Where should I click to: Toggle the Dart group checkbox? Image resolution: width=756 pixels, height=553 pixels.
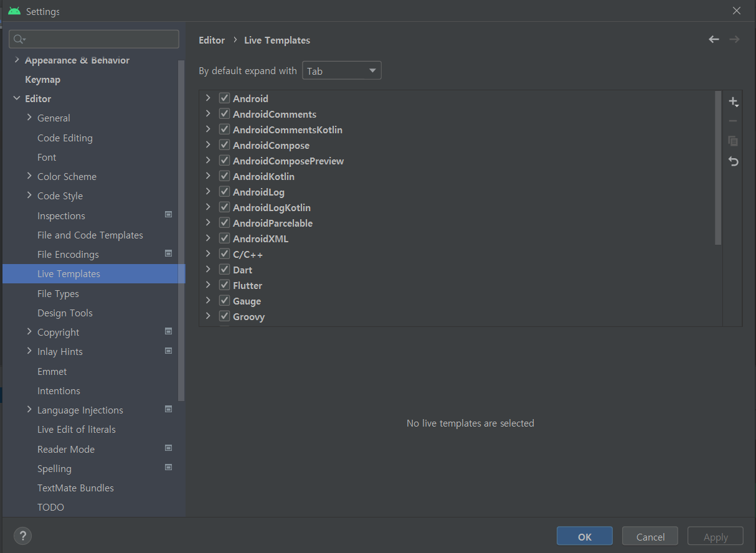pos(225,270)
